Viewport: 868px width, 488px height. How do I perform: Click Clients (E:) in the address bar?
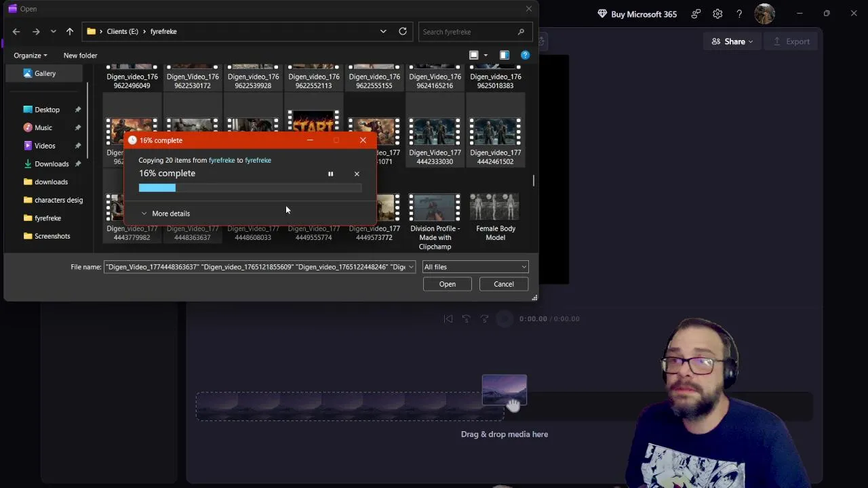click(x=122, y=32)
